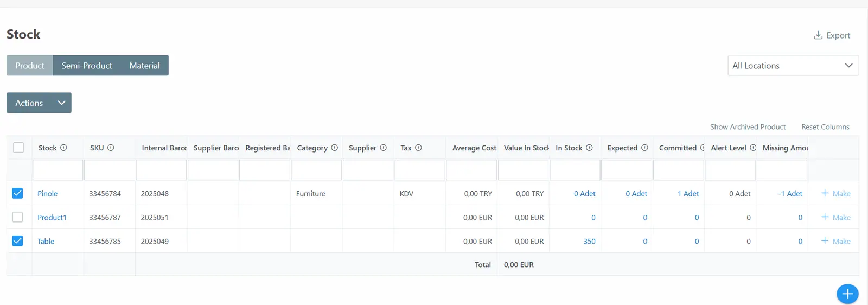Click the 0 Adet In Stock value for Pinole
Image resolution: width=868 pixels, height=305 pixels.
[x=584, y=194]
